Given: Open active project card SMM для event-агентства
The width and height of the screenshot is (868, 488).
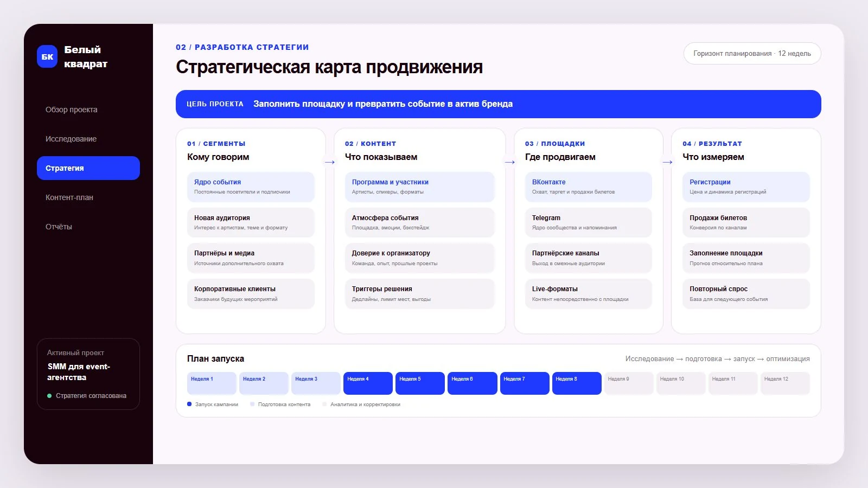Looking at the screenshot, I should tap(88, 374).
